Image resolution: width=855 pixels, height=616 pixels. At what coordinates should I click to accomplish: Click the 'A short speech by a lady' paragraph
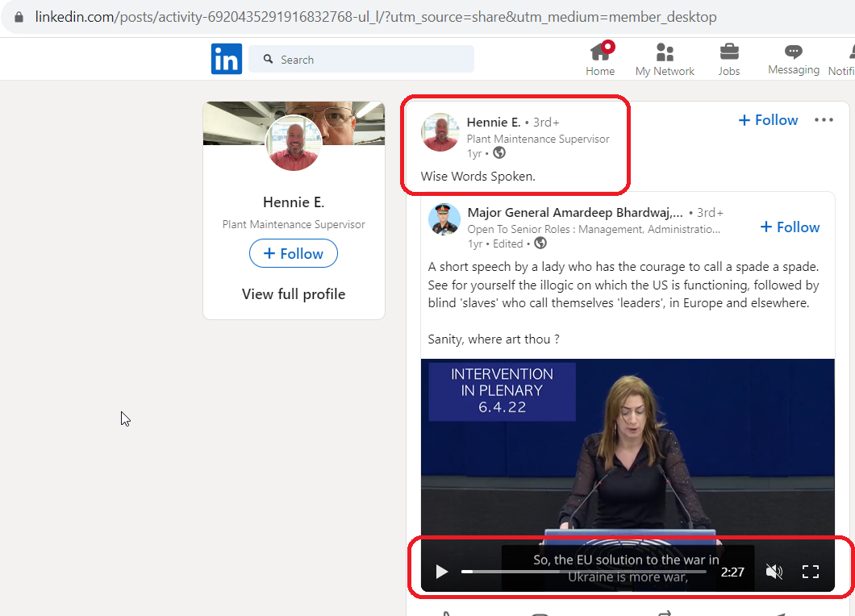click(624, 285)
